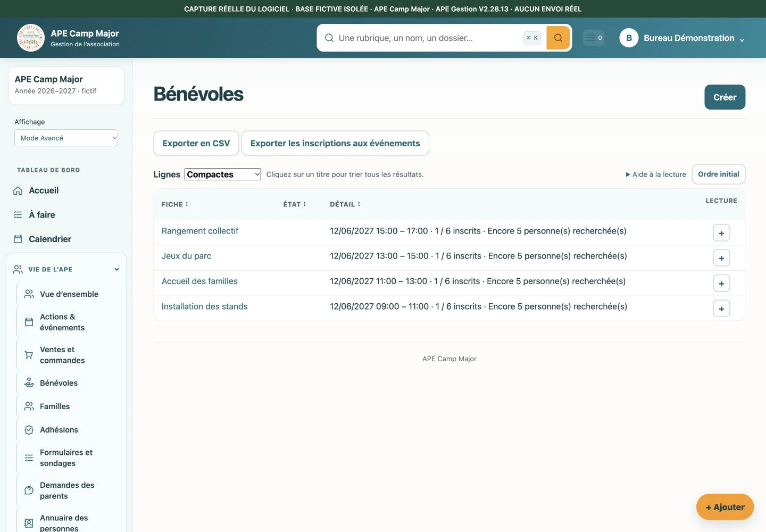Click the Vue d'ensemble people icon
This screenshot has width=766, height=532.
(x=29, y=294)
